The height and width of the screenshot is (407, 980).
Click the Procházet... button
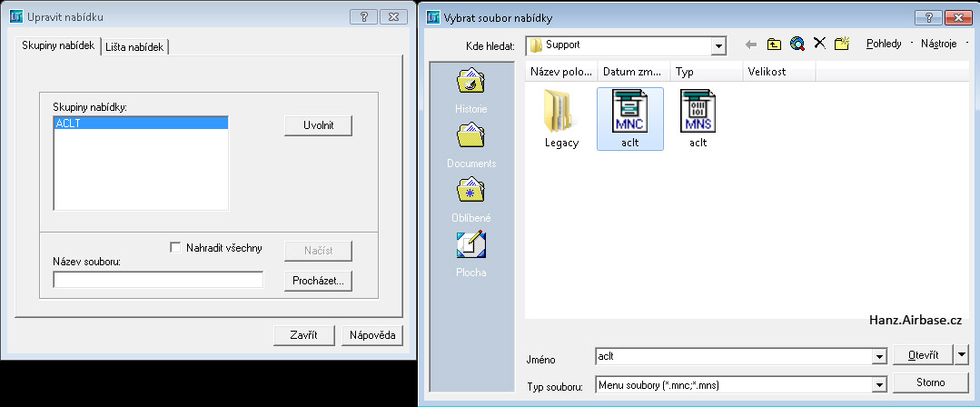[x=318, y=281]
